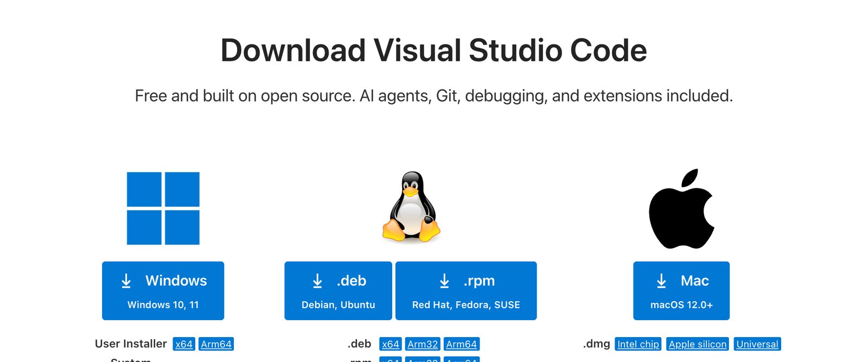868x362 pixels.
Task: Download the .rpm package for Red Hat, Fedora, SUSE
Action: 466,291
